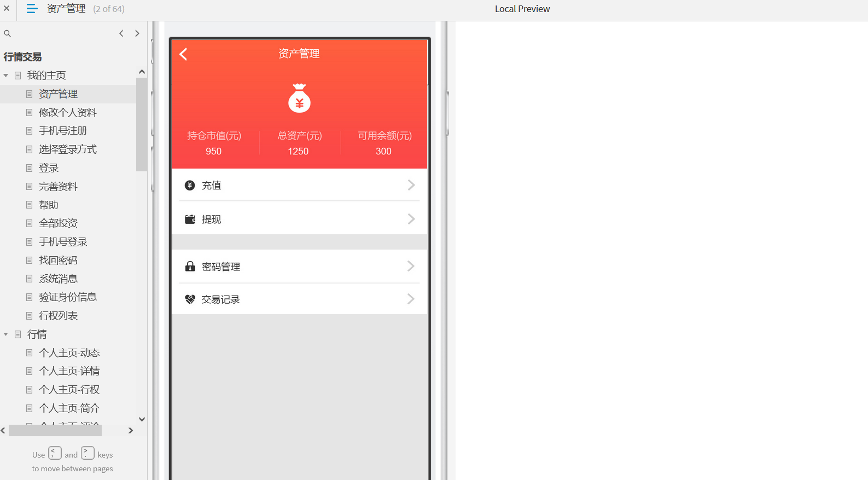
Task: Go to next page with right chevron
Action: (x=137, y=33)
